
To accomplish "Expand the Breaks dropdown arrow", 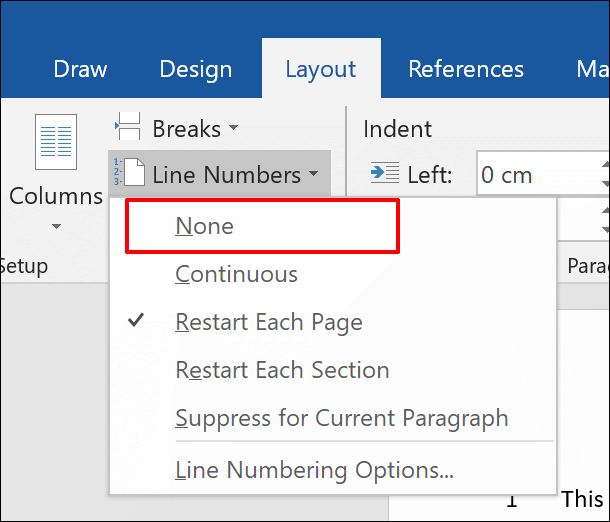I will coord(233,128).
